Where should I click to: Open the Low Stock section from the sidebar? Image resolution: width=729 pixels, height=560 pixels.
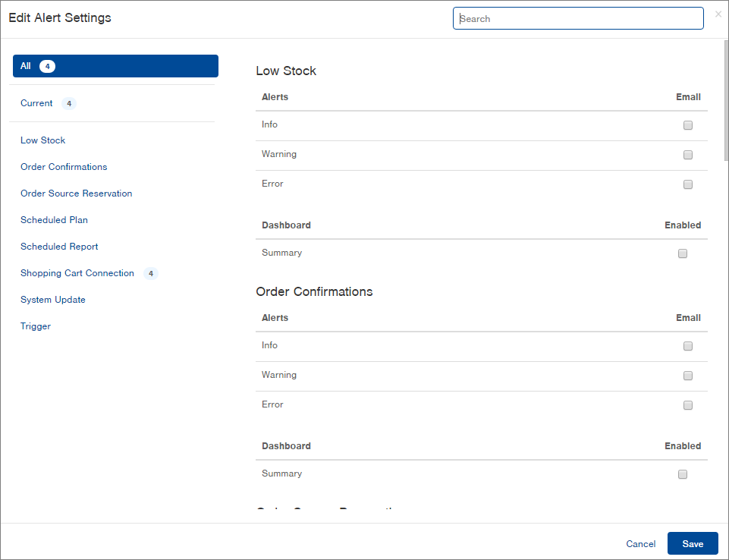pos(42,140)
